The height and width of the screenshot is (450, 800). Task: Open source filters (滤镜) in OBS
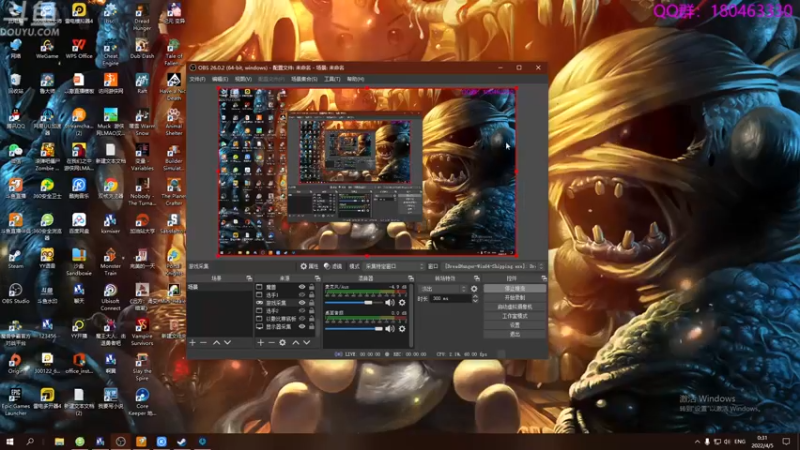[x=333, y=266]
